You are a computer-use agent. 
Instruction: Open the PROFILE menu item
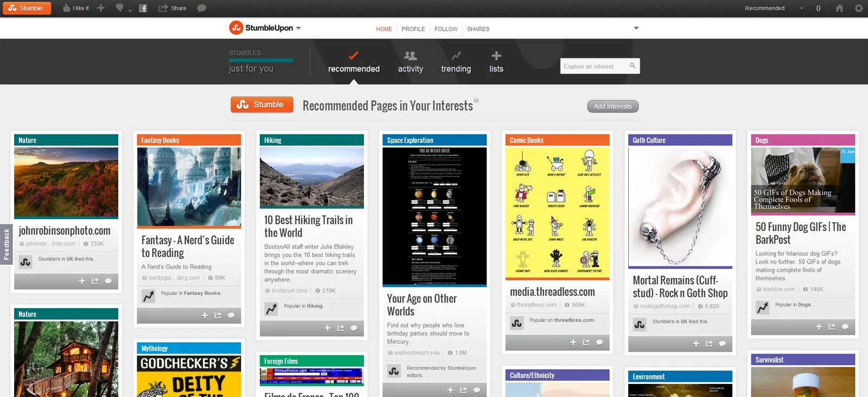pyautogui.click(x=413, y=29)
